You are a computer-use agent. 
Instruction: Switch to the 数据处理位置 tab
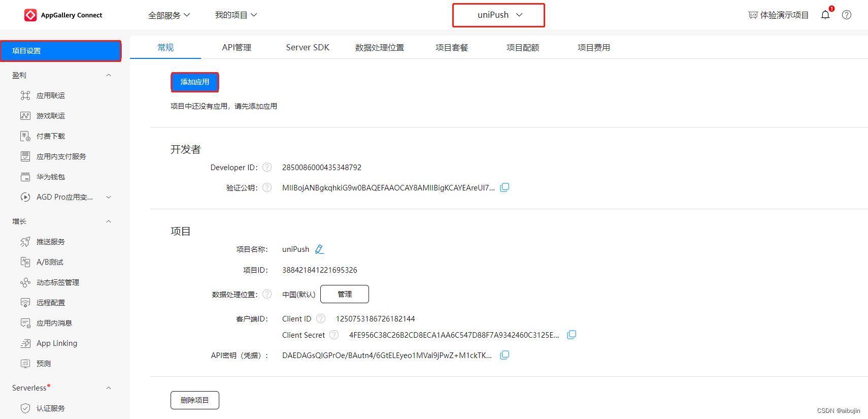click(380, 47)
